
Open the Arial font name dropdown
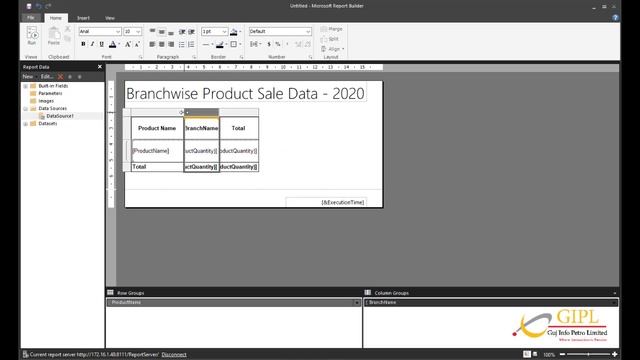coord(118,31)
